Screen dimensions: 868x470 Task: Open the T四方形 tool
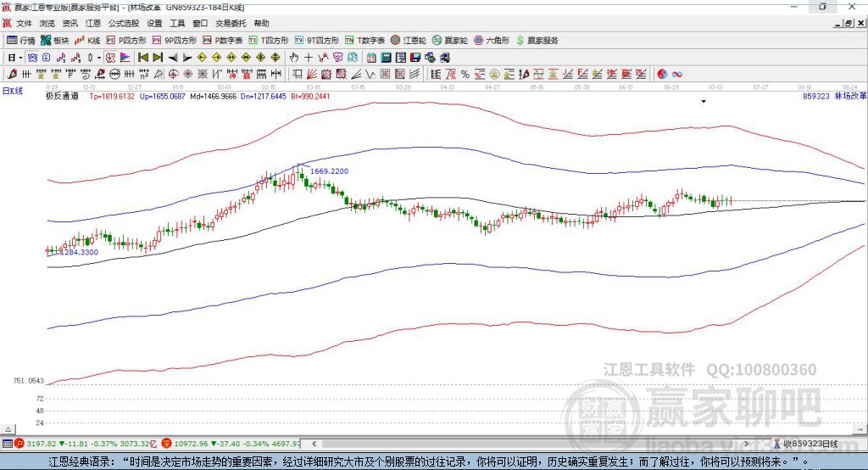269,41
